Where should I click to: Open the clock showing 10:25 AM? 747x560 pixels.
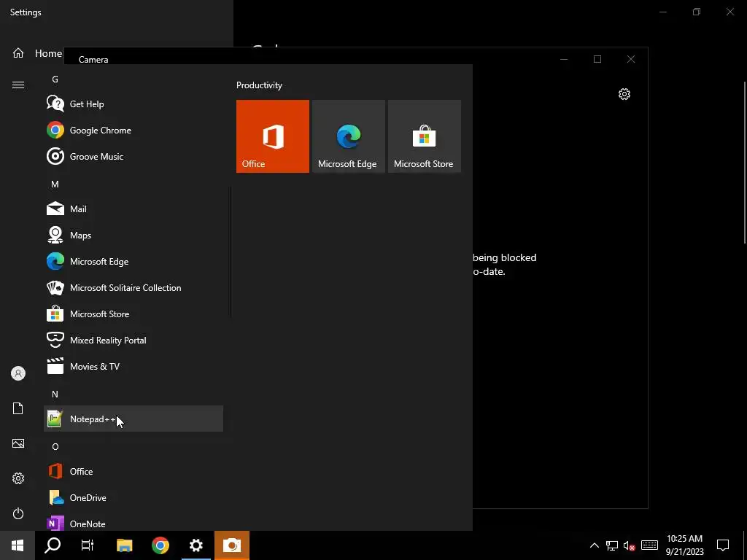pyautogui.click(x=684, y=545)
